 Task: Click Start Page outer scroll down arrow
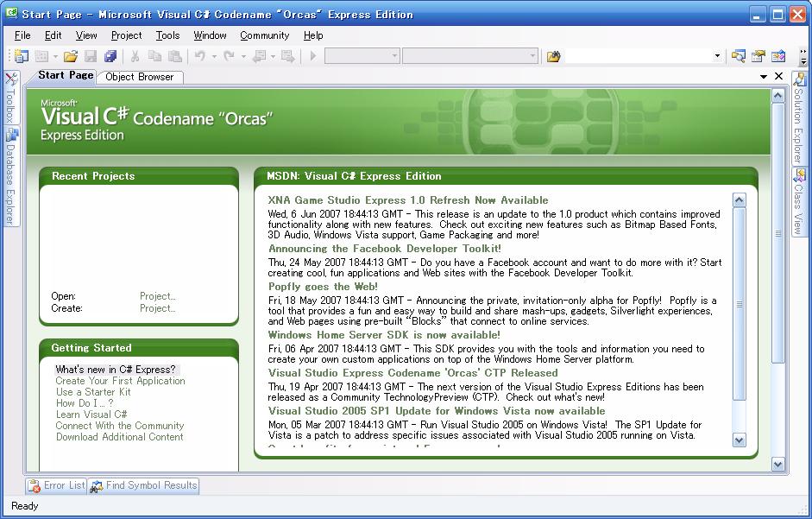(x=777, y=464)
